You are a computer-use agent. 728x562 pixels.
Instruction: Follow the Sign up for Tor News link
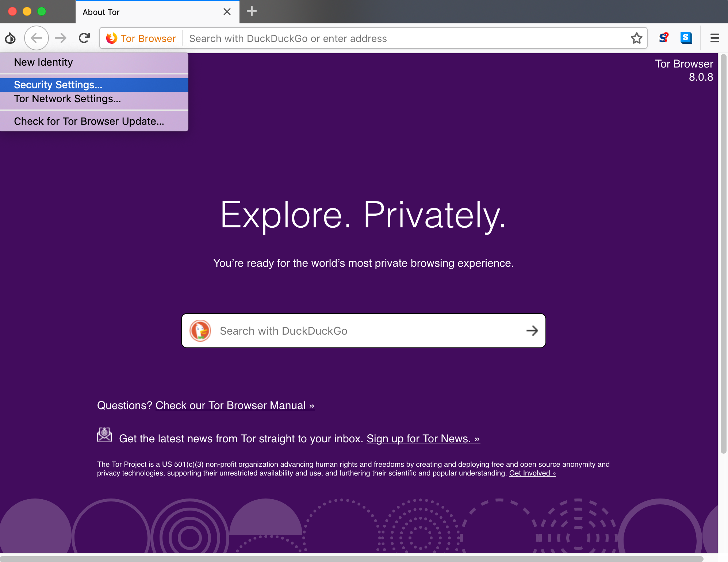point(423,439)
